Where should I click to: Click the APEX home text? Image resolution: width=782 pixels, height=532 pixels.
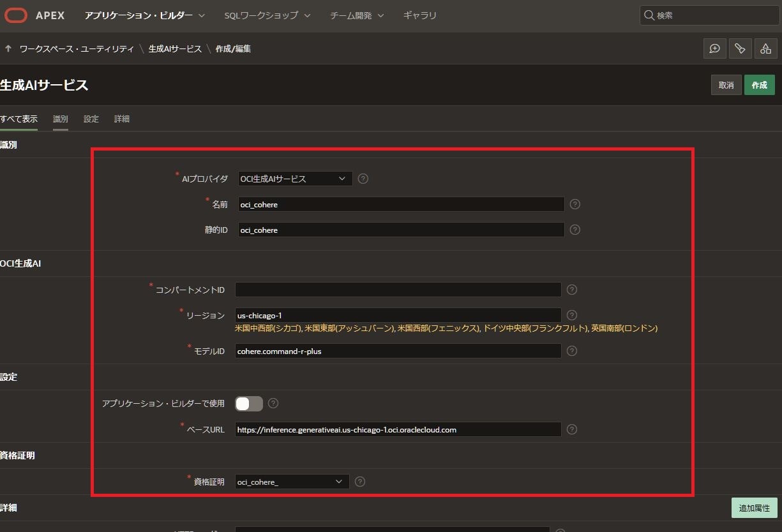50,15
